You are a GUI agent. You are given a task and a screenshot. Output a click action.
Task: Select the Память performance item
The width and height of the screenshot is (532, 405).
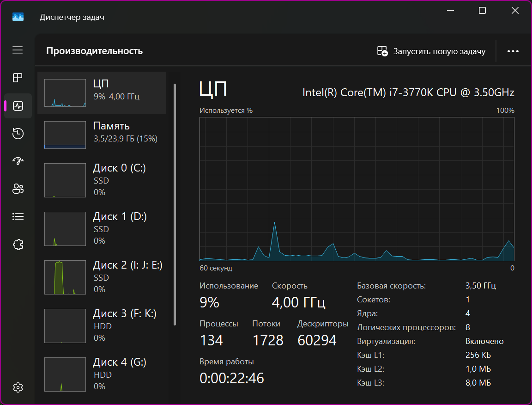[x=102, y=135]
